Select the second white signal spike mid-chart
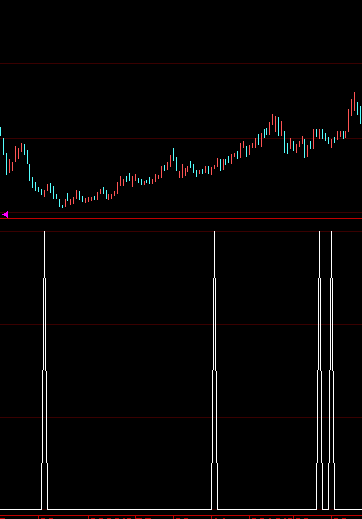The height and width of the screenshot is (519, 362). [214, 370]
